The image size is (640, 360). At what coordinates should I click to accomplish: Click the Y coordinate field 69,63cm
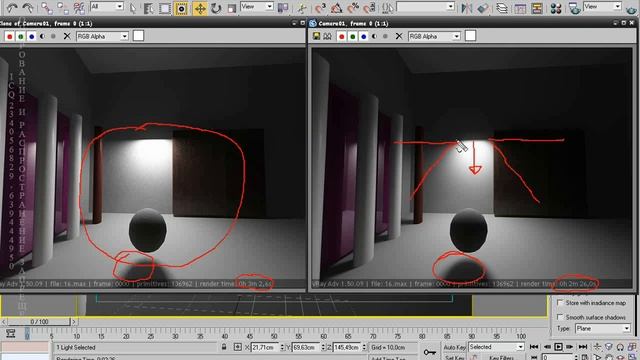pyautogui.click(x=307, y=347)
